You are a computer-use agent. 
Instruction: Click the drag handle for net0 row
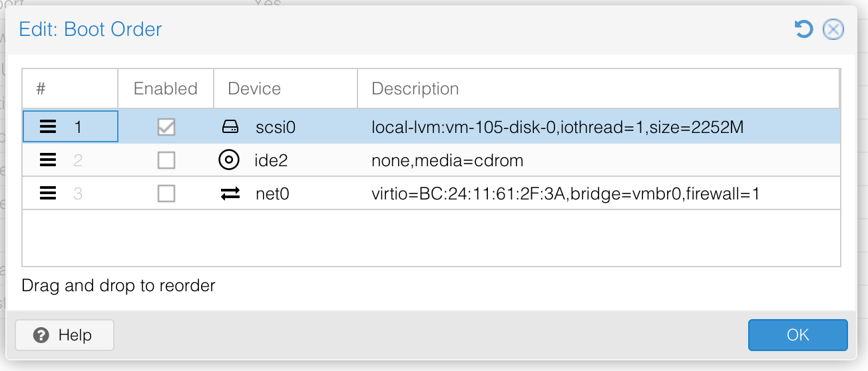(48, 193)
